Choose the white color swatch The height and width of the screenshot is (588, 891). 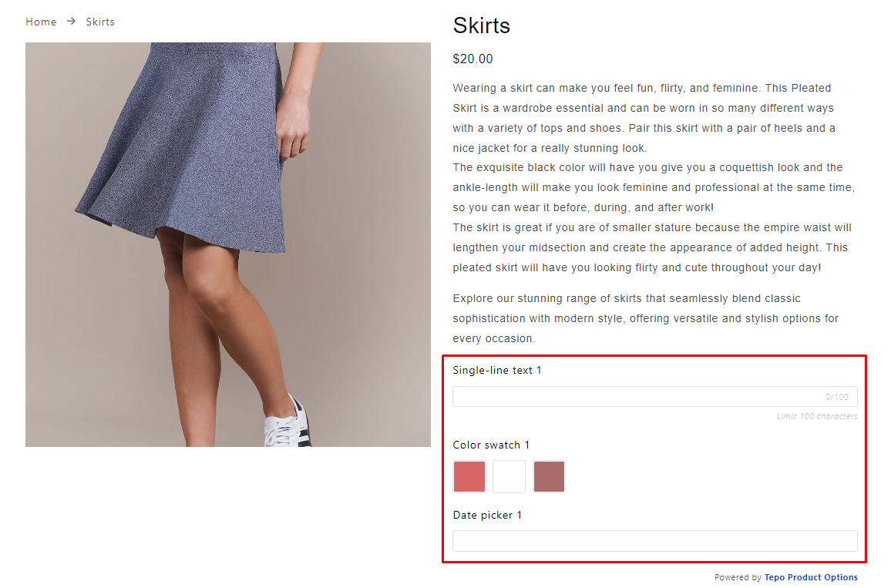pyautogui.click(x=509, y=476)
